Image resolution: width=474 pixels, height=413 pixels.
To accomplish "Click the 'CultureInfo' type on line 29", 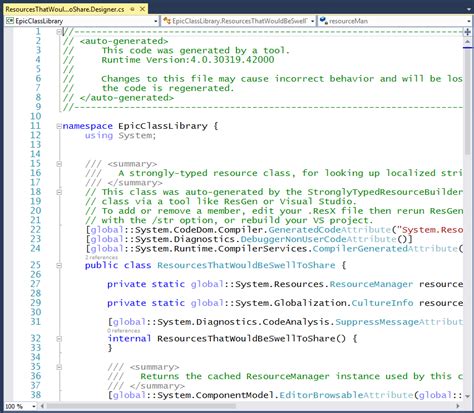I will tap(382, 303).
